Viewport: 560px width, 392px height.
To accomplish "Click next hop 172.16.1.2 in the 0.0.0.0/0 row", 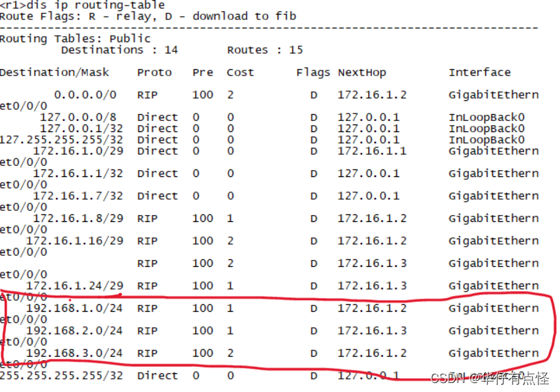I will 372,95.
